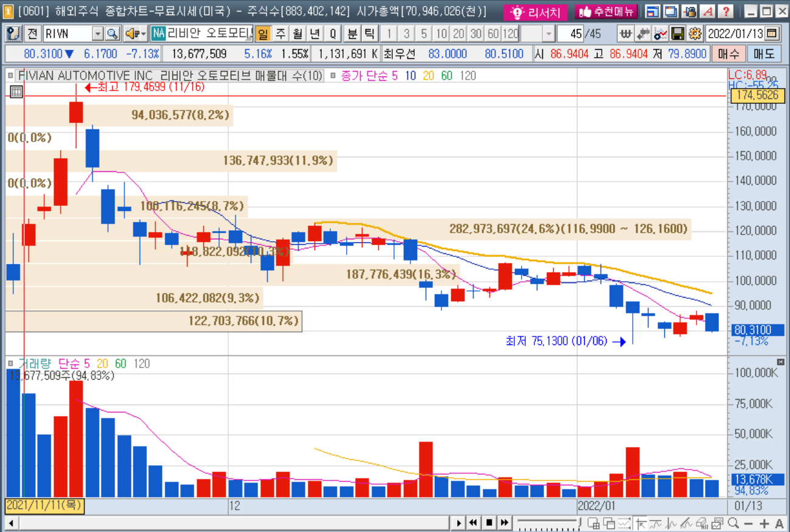This screenshot has height=532, width=790.
Task: Click the zigzag trend line icon
Action: [672, 523]
